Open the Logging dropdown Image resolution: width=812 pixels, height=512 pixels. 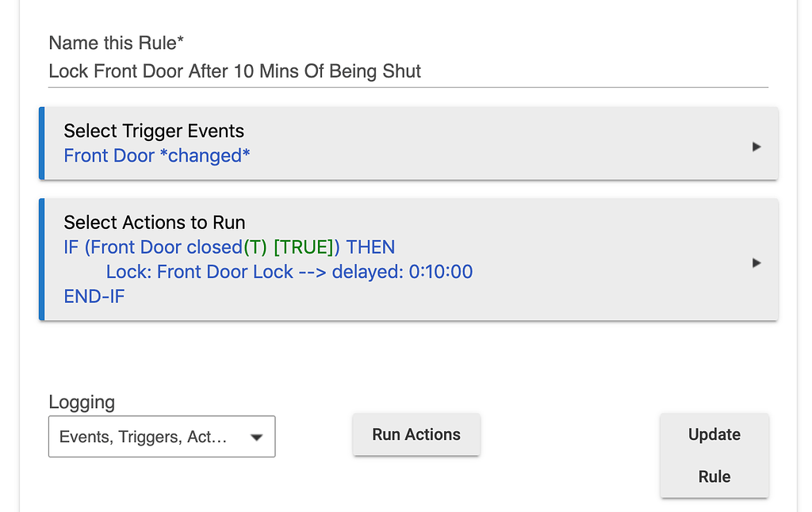point(162,437)
